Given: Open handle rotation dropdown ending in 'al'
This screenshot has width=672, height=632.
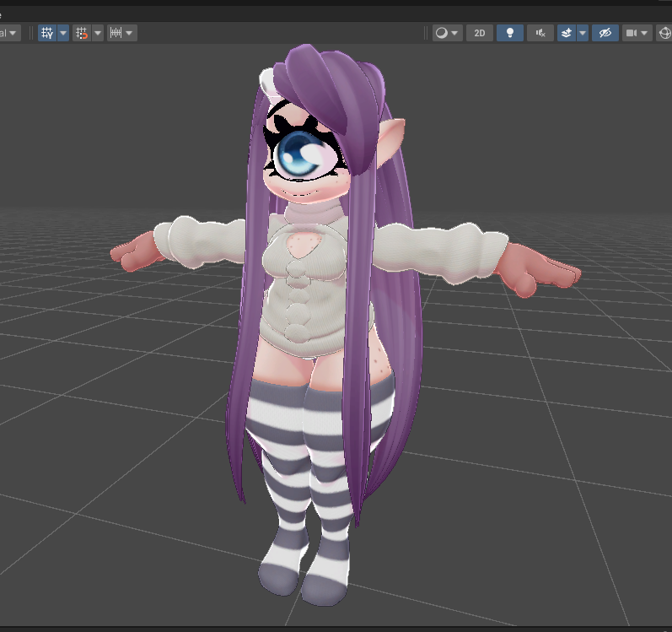Looking at the screenshot, I should click(x=9, y=33).
